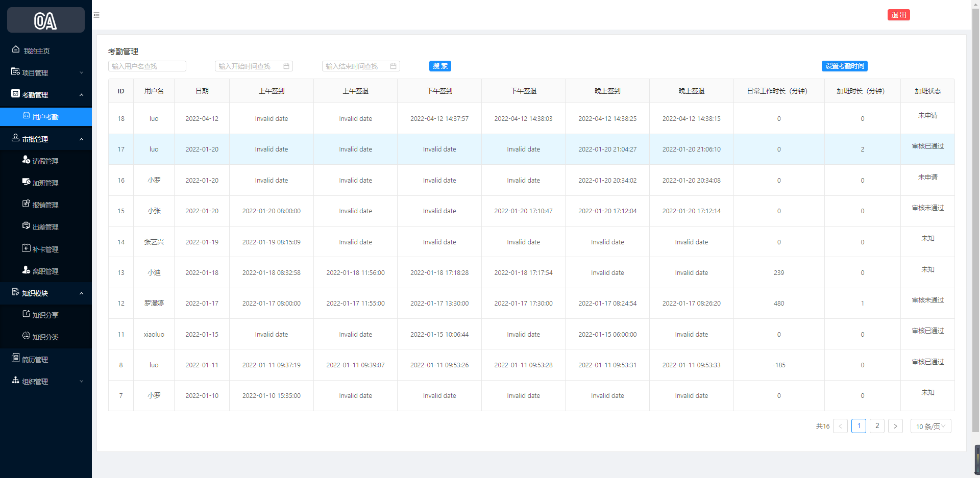The width and height of the screenshot is (980, 478).
Task: Open 我的主页 menu item
Action: [x=46, y=51]
